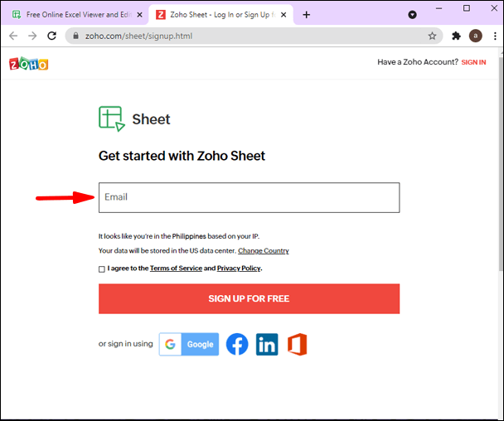The image size is (504, 421).
Task: Click the 'Get started with Zoho Sheet' heading
Action: (182, 156)
